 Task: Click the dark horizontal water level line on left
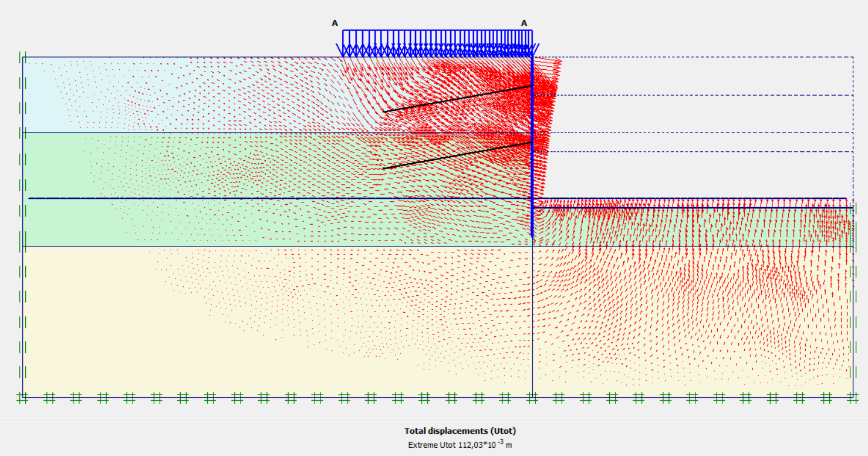point(235,198)
